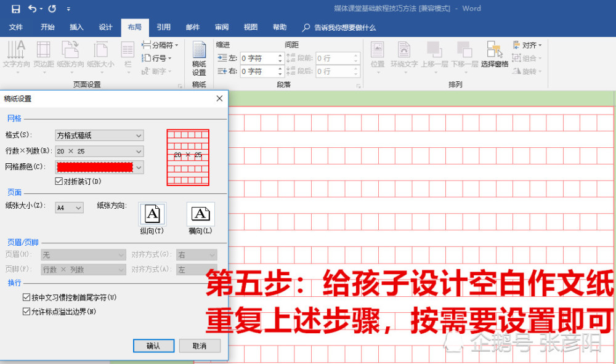Open the 纸张大小 (Paper Size) ribbon tool
Viewport: 616px width, 364px height.
[100, 57]
